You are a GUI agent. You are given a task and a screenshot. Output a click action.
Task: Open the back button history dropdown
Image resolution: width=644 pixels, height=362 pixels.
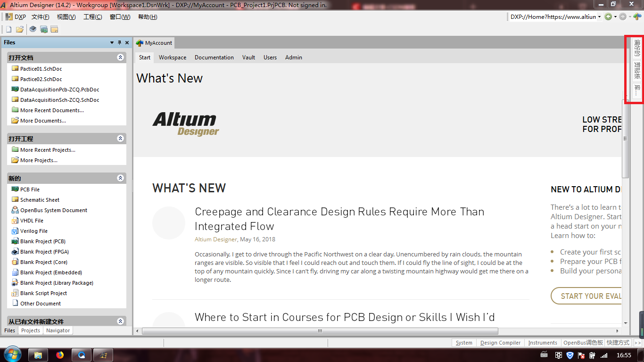[x=615, y=16]
